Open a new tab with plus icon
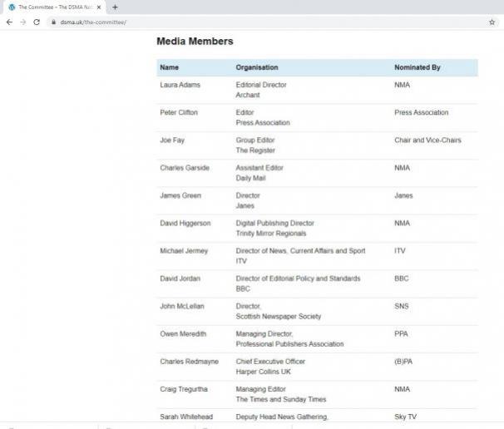The image size is (504, 429). point(115,7)
